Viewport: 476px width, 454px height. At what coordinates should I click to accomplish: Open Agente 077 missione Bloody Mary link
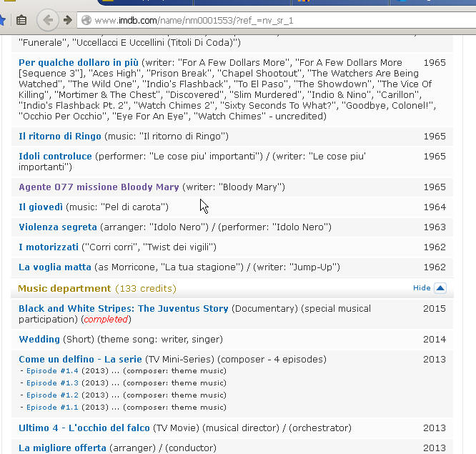pos(99,187)
